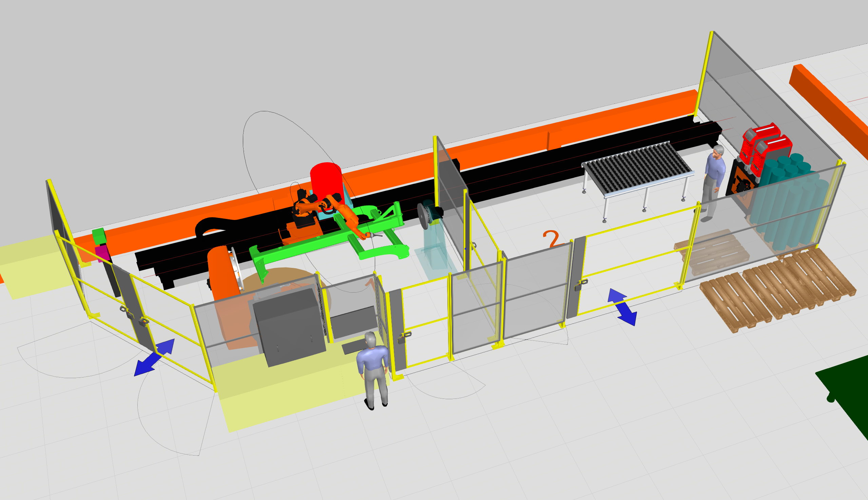Click the dark gray disc faceplate on the tailstock
The image size is (868, 500).
pos(423,216)
